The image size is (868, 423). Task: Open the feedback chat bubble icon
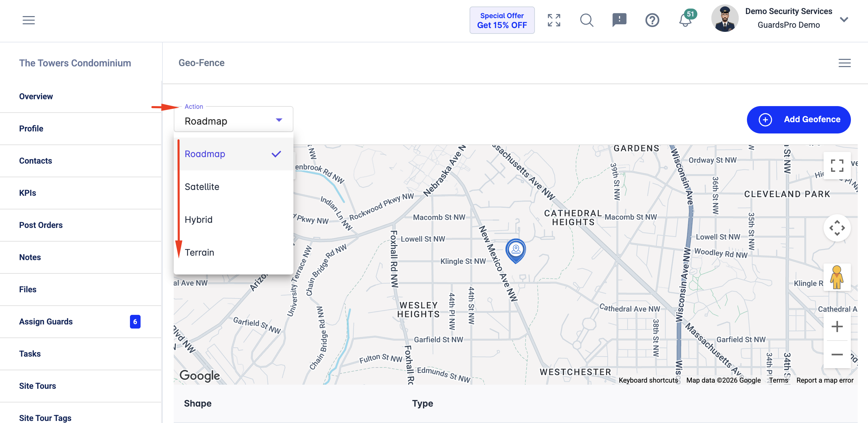619,20
